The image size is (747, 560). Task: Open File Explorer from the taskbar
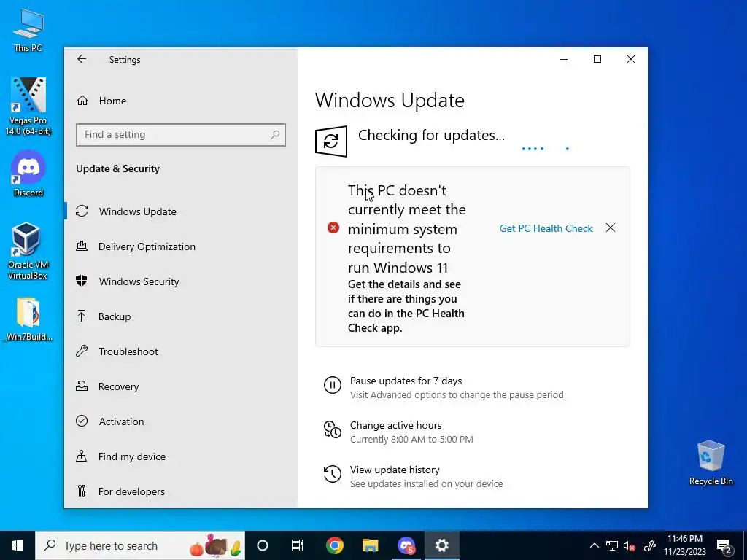[370, 545]
